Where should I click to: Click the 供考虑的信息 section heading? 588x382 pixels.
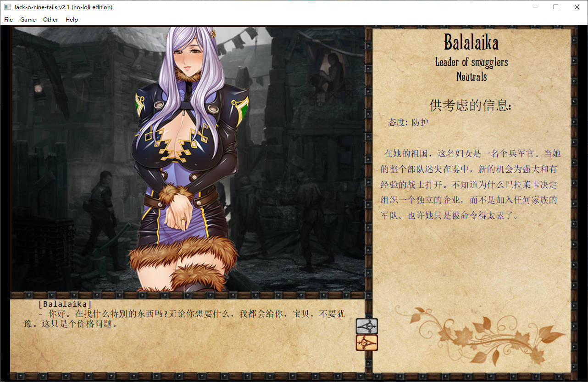click(471, 105)
